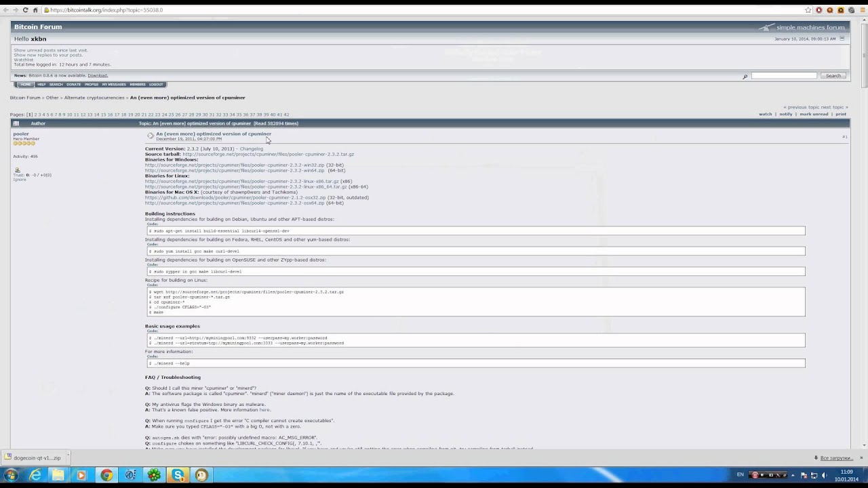Image resolution: width=868 pixels, height=488 pixels.
Task: Click the volume icon in system tray
Action: tap(823, 475)
